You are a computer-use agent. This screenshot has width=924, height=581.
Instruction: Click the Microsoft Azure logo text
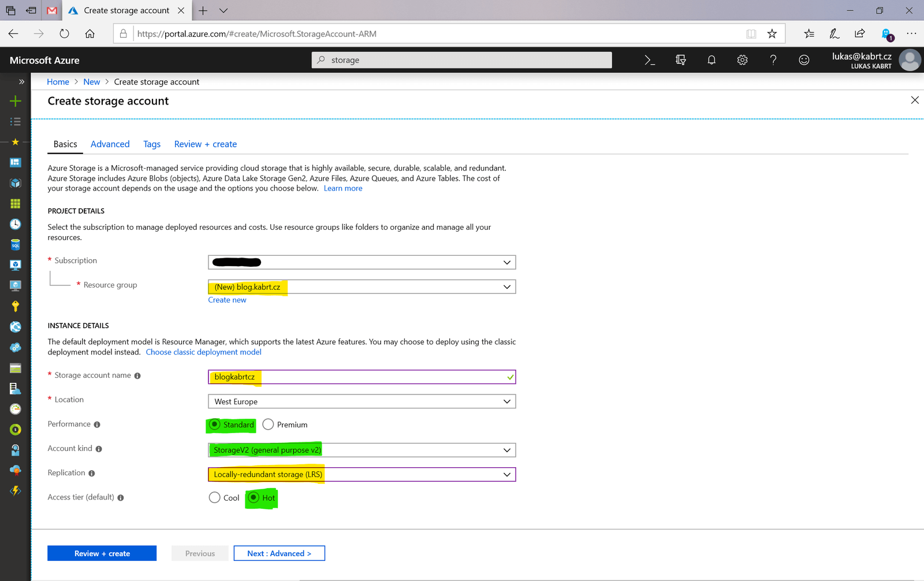pyautogui.click(x=44, y=60)
